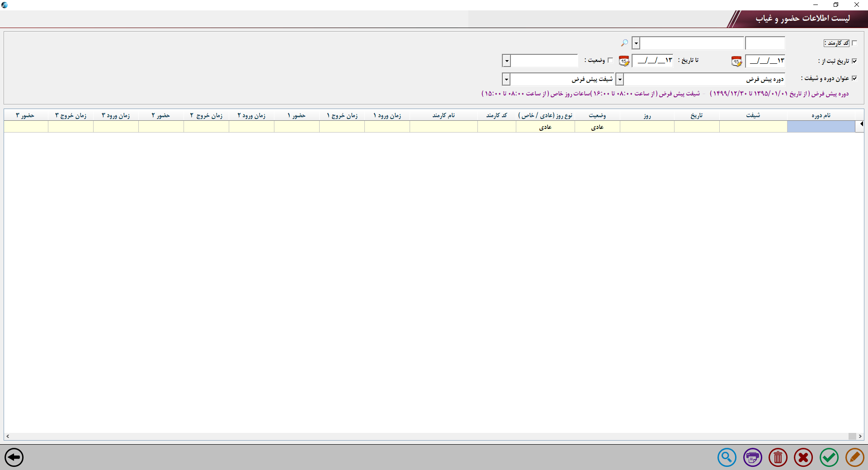Expand the 'شیفت پیش فرض' shift dropdown
The image size is (868, 470).
pyautogui.click(x=506, y=80)
